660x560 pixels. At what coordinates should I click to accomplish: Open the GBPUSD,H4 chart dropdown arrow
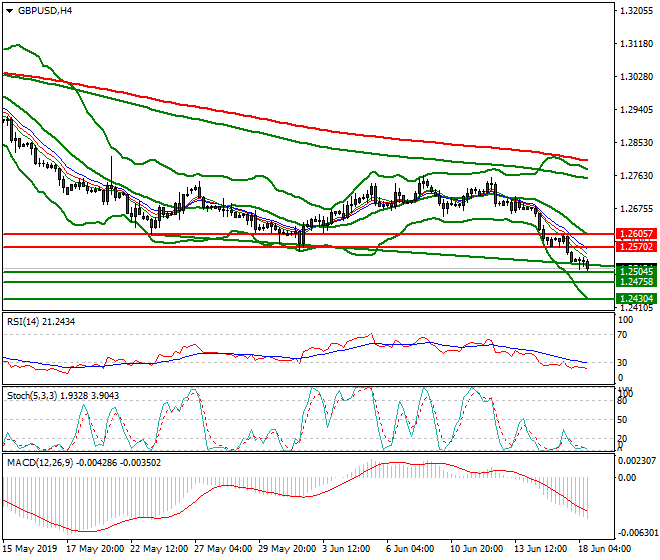pyautogui.click(x=9, y=11)
